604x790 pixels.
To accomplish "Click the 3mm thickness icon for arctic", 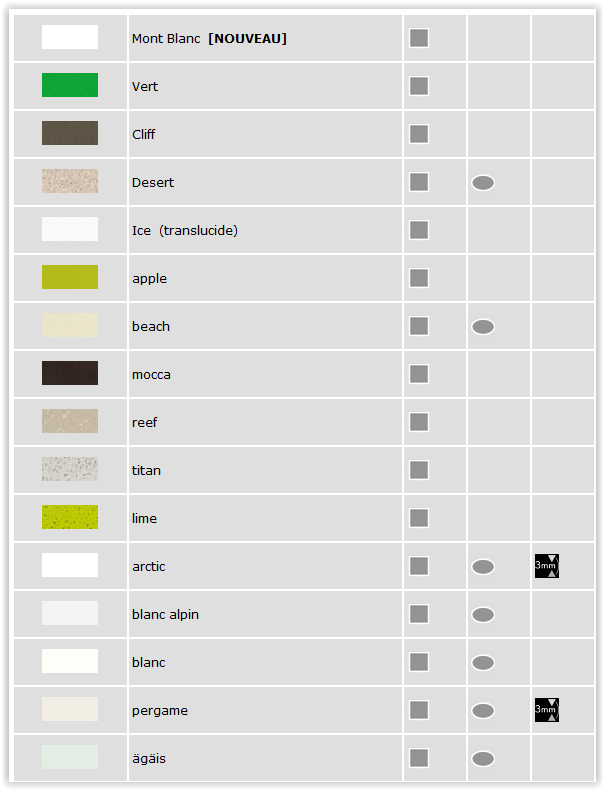I will pos(547,566).
